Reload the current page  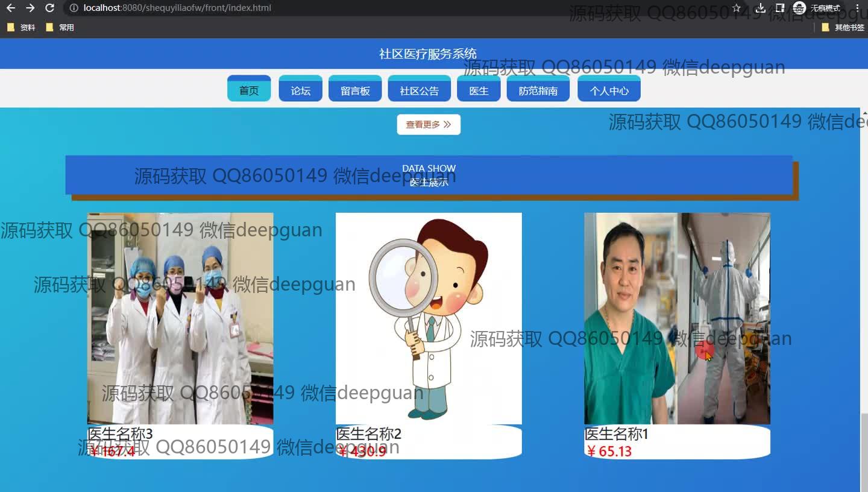[x=50, y=8]
